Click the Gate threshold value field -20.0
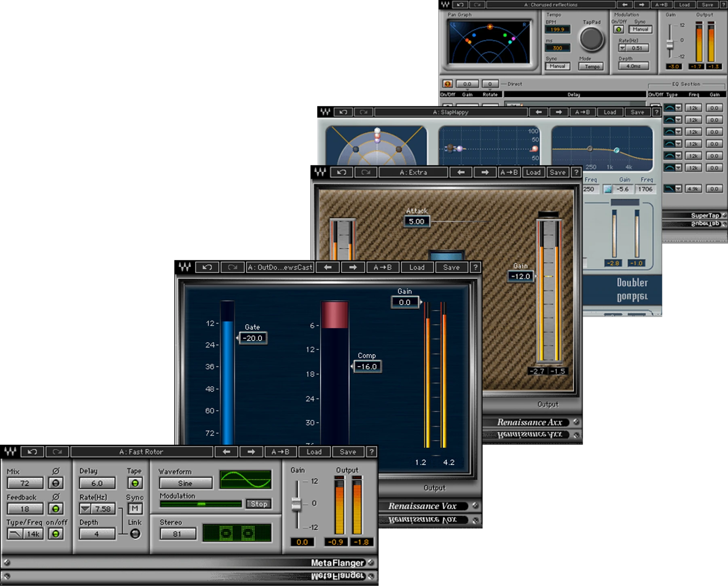The image size is (728, 586). click(x=253, y=338)
